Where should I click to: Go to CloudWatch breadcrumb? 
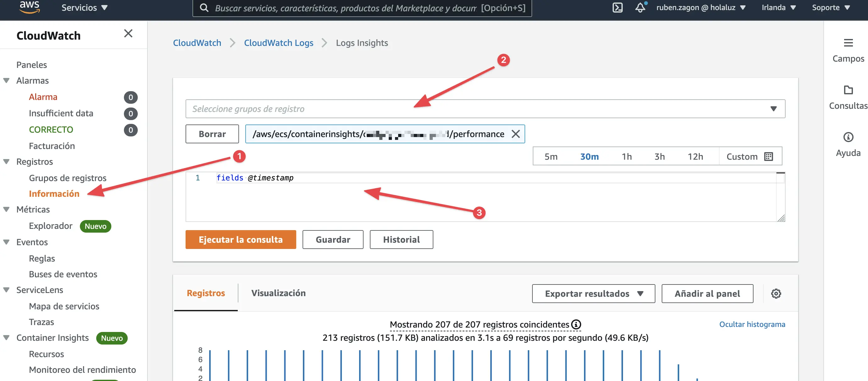pyautogui.click(x=197, y=43)
